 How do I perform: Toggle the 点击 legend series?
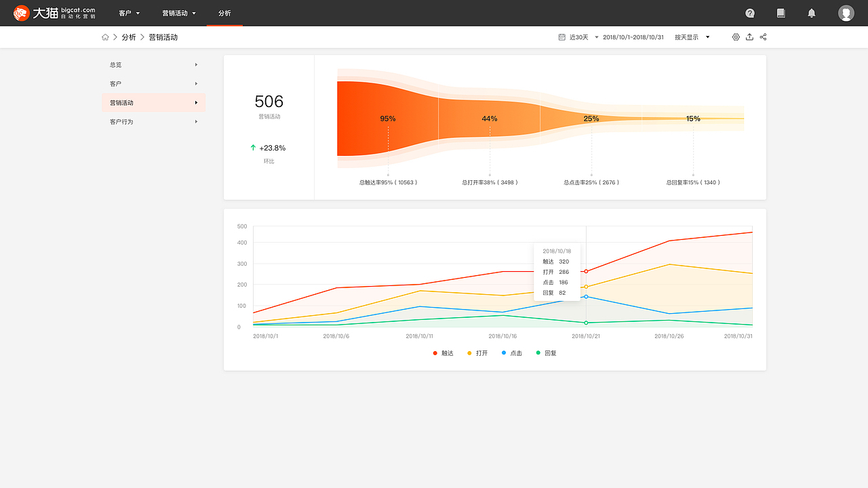pyautogui.click(x=512, y=353)
